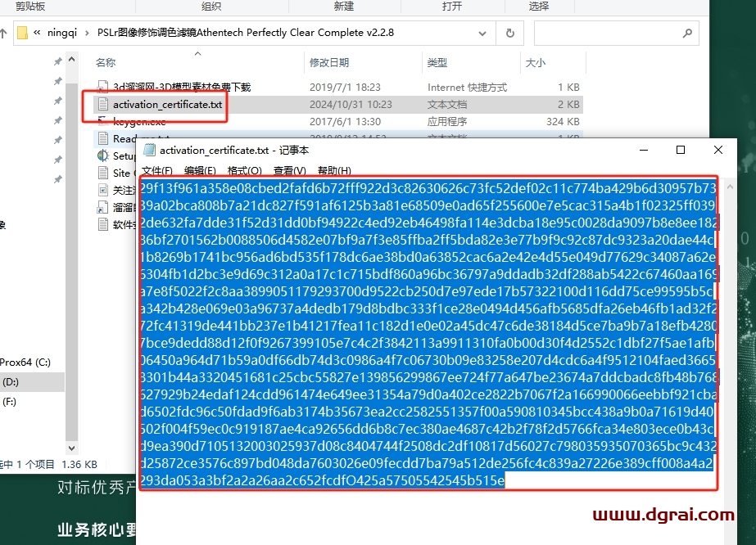Minimize the Notepad window
This screenshot has height=545, width=756.
643,150
